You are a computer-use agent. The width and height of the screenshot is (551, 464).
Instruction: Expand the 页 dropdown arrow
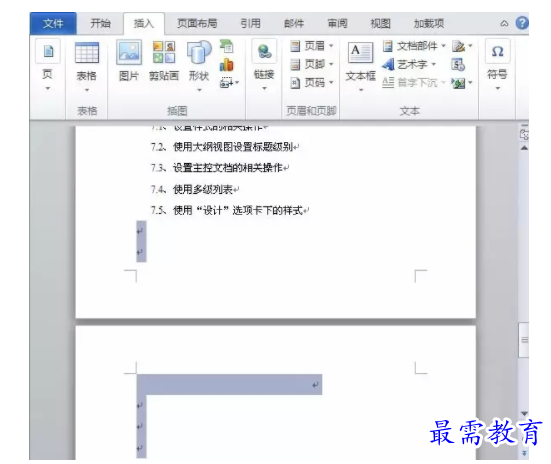[48, 88]
